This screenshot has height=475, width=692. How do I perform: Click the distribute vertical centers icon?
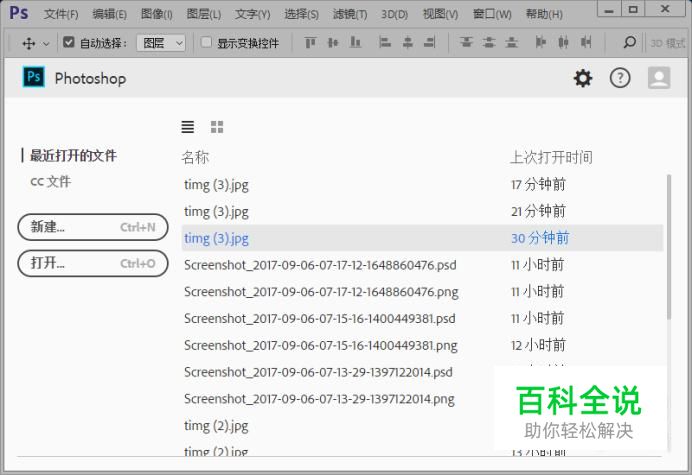pyautogui.click(x=489, y=42)
